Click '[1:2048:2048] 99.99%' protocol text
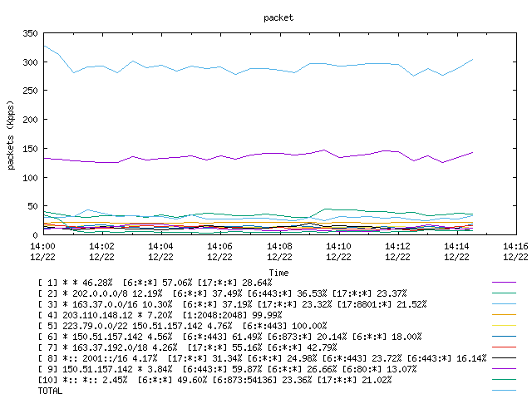The width and height of the screenshot is (532, 399). coord(232,315)
